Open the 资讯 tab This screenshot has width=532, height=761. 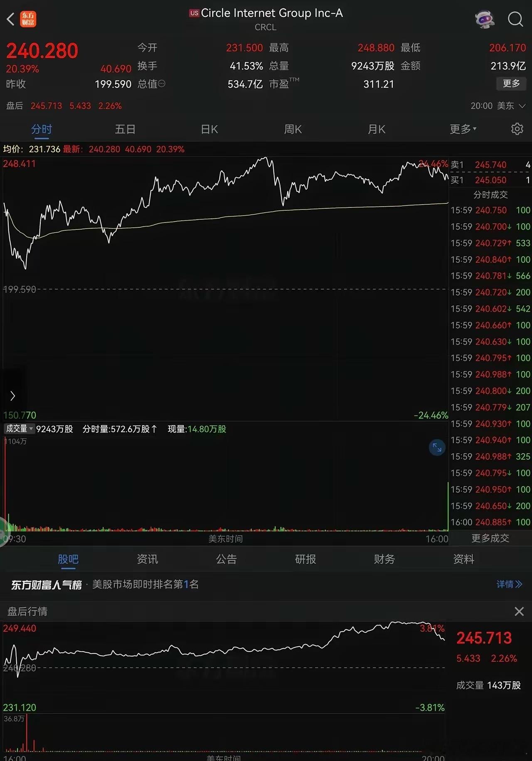pyautogui.click(x=148, y=559)
